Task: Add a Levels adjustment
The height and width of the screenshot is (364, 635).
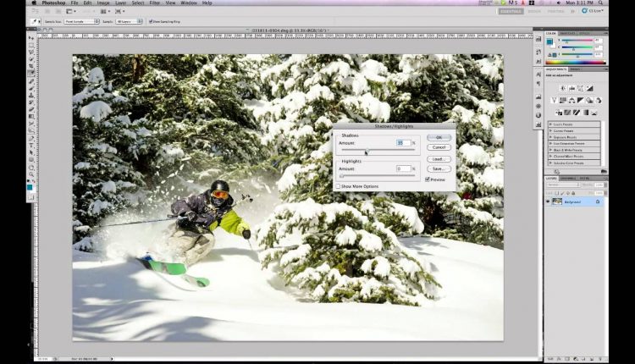Action: tap(571, 88)
